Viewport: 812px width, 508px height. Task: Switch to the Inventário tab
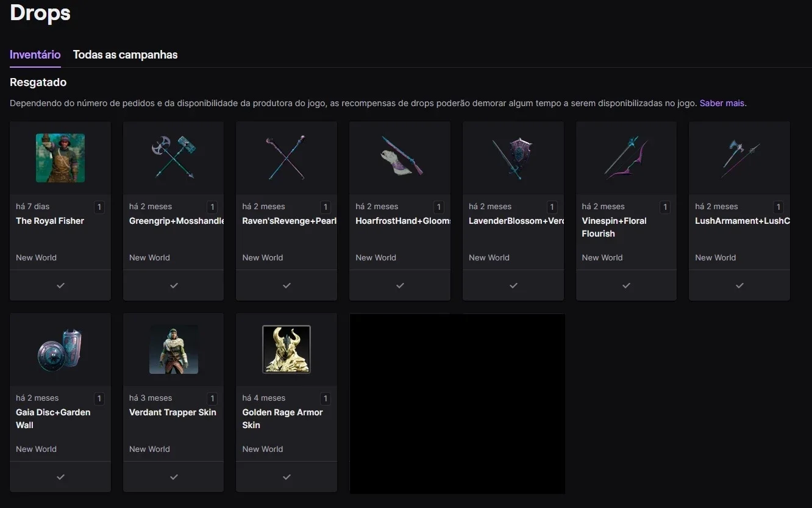coord(35,54)
